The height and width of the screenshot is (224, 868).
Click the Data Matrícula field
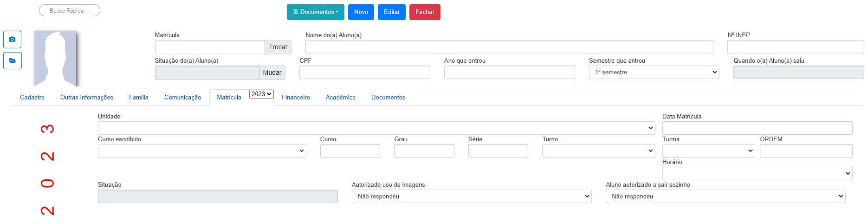758,128
